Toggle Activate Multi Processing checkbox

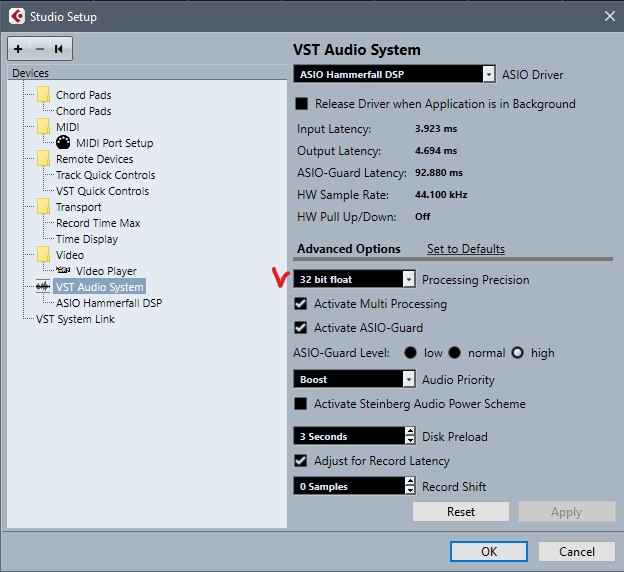click(300, 304)
